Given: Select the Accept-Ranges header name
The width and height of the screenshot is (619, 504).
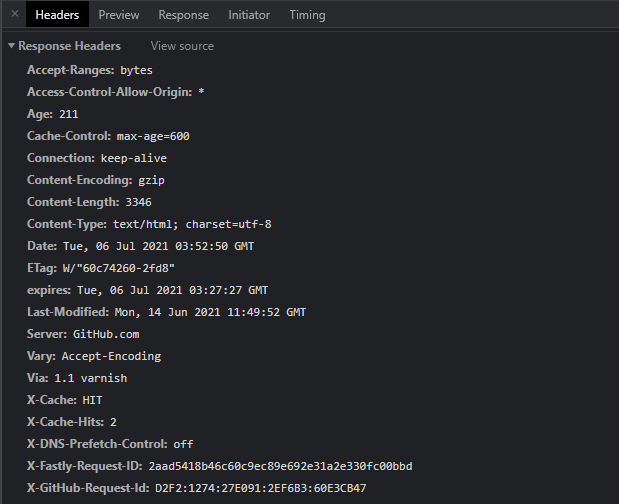Looking at the screenshot, I should click(71, 70).
